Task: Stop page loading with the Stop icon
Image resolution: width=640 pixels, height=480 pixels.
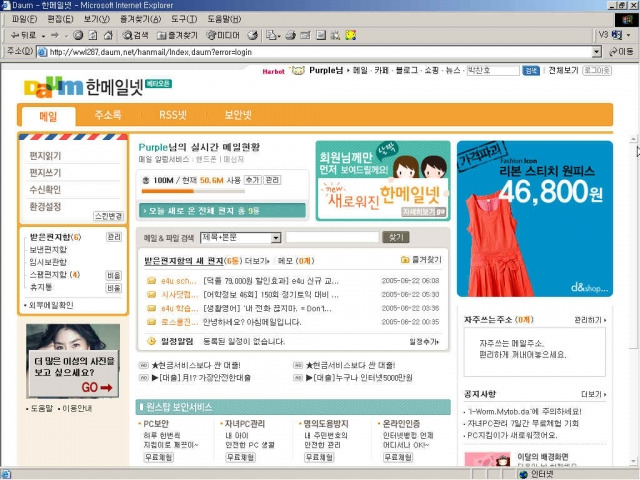Action: (78, 36)
